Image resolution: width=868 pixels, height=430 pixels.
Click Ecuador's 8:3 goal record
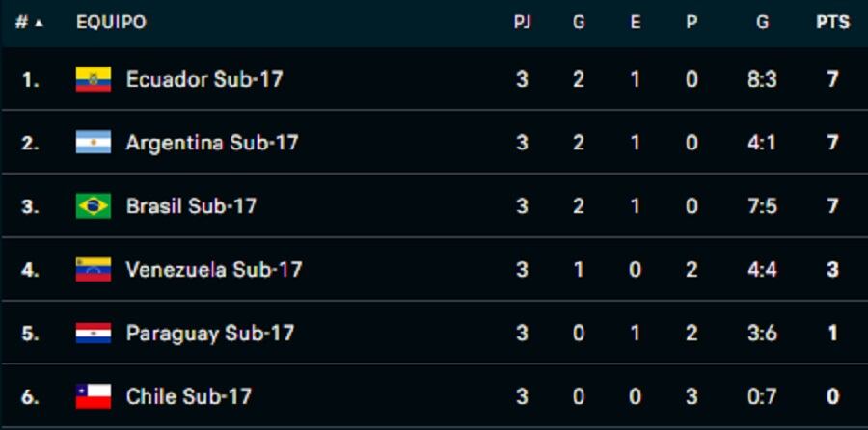[762, 80]
